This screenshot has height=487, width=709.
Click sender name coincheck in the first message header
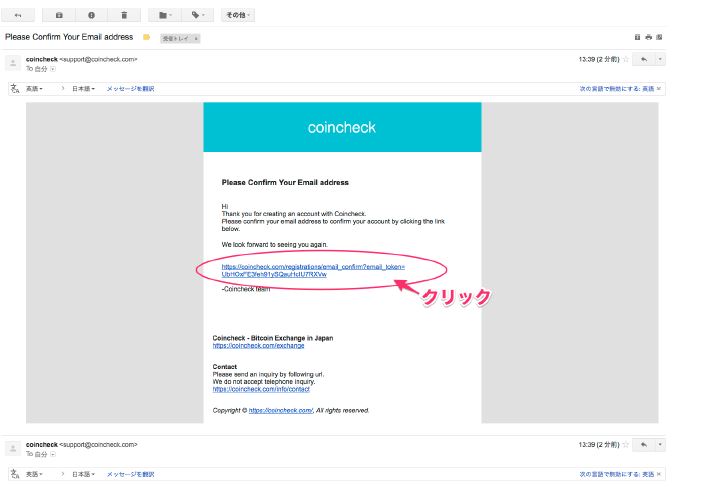click(x=42, y=59)
